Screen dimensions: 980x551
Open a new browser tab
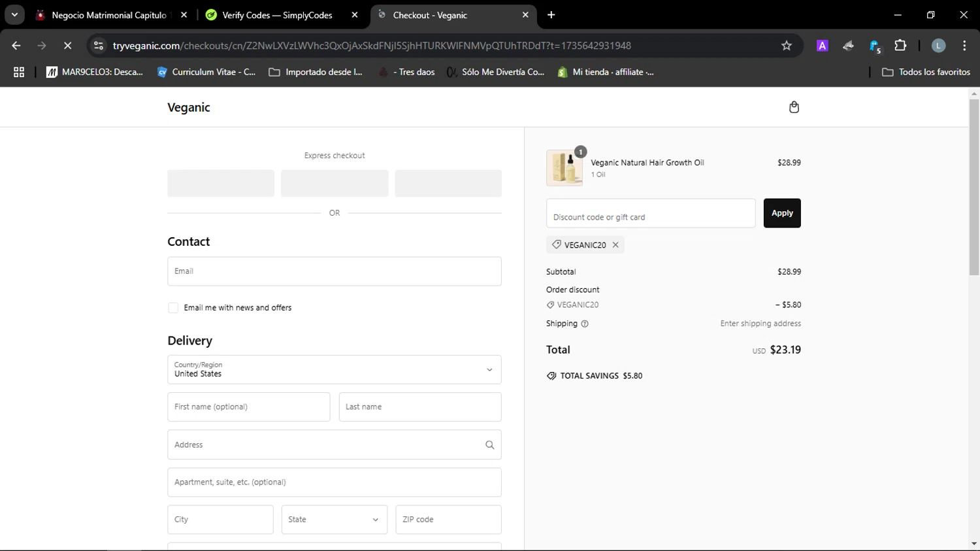click(551, 15)
